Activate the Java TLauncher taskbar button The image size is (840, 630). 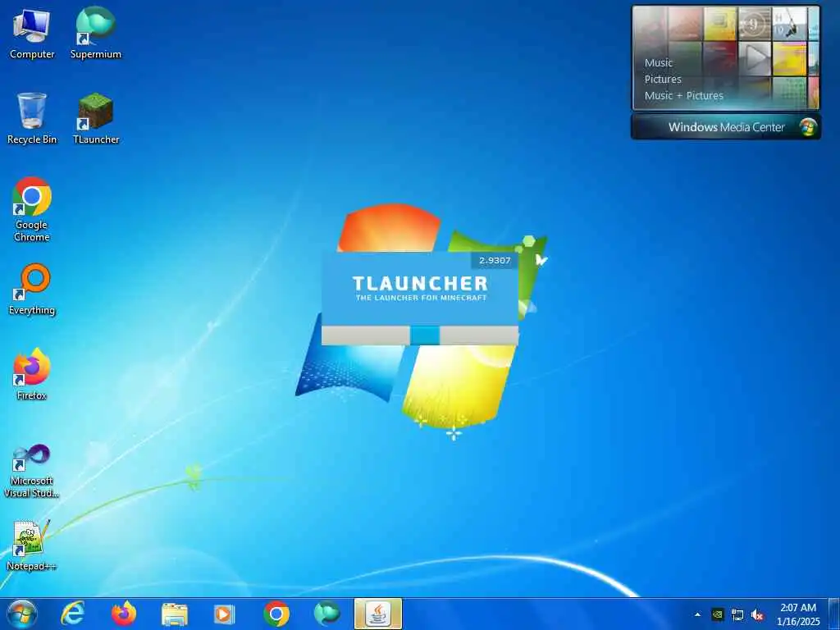[x=378, y=614]
